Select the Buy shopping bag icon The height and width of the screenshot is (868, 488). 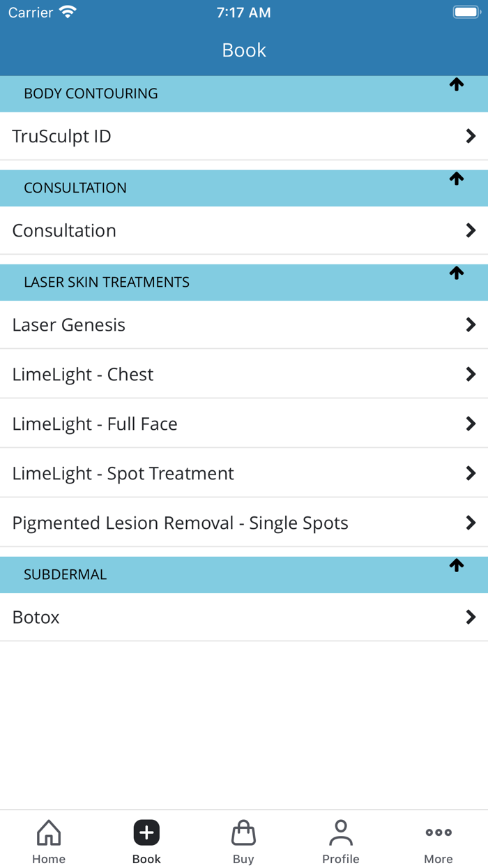pos(243,832)
